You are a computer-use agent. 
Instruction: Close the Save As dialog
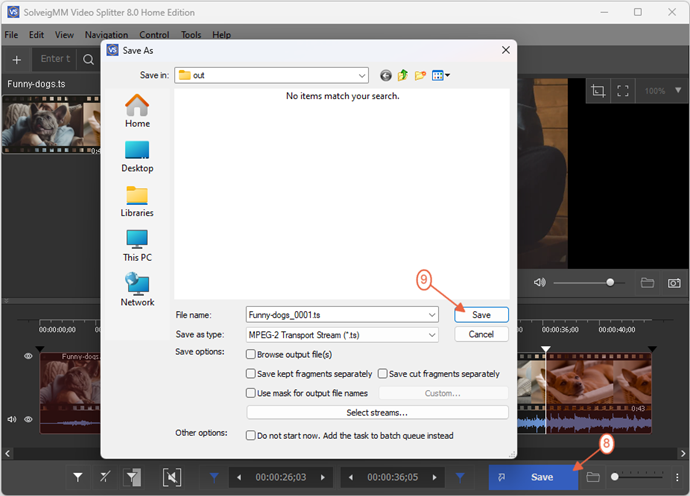506,50
